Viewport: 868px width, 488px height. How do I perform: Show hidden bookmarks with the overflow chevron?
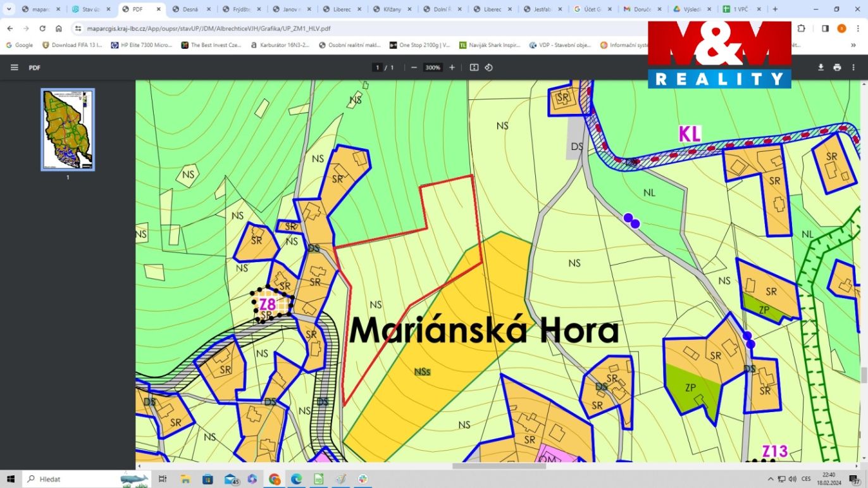pyautogui.click(x=854, y=45)
